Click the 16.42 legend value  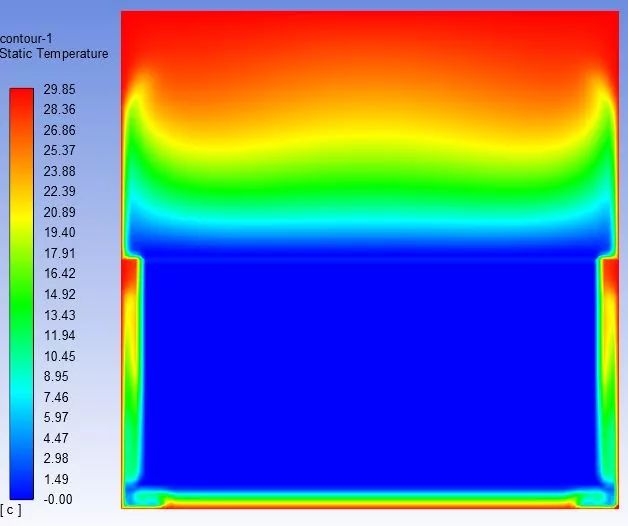point(59,274)
